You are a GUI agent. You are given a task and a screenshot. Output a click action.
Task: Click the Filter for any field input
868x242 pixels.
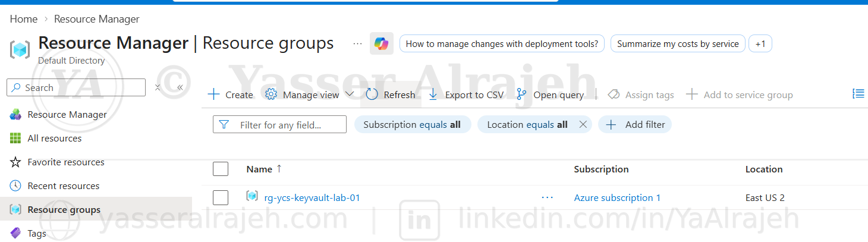[x=279, y=124]
